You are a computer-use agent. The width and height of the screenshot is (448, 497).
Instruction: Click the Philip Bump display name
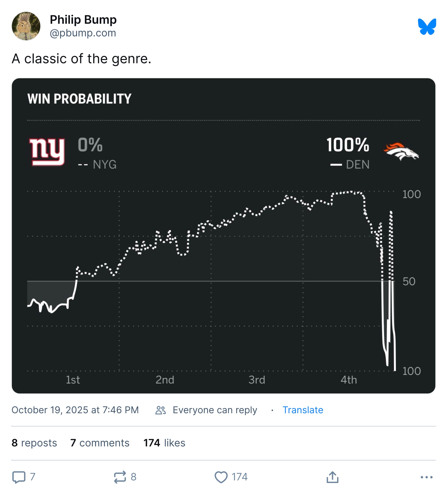click(83, 20)
